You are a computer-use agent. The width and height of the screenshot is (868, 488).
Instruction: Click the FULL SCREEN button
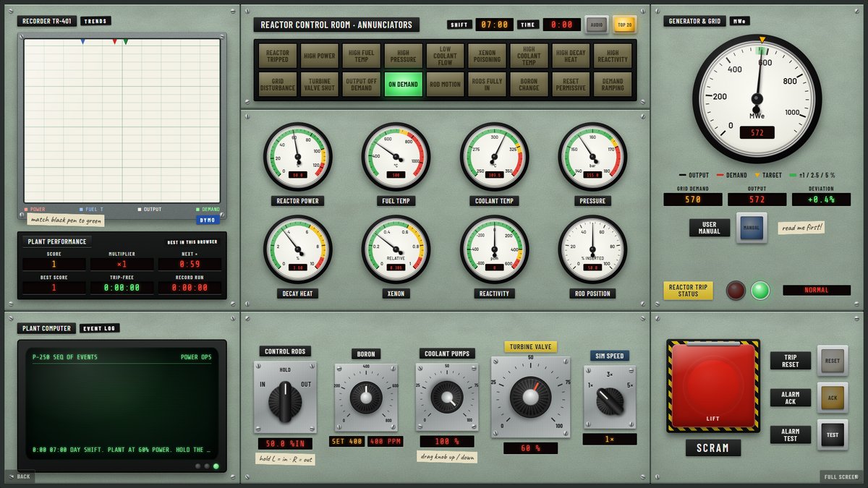pyautogui.click(x=841, y=476)
